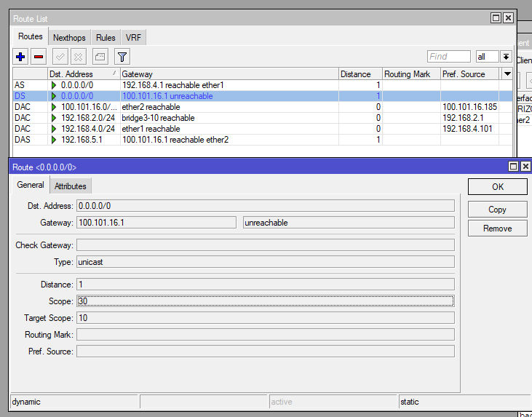Image resolution: width=532 pixels, height=417 pixels.
Task: Click the green arrow icon of 192.168.5.1 route
Action: click(54, 139)
